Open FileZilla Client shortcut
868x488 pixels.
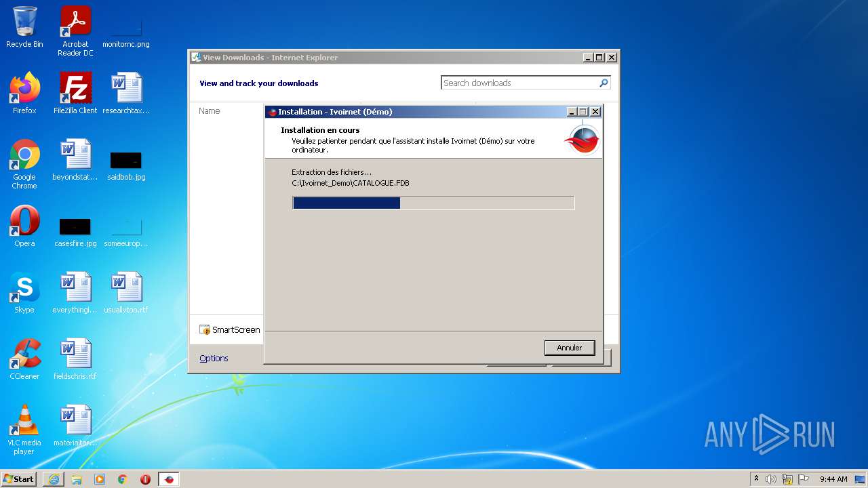tap(75, 94)
